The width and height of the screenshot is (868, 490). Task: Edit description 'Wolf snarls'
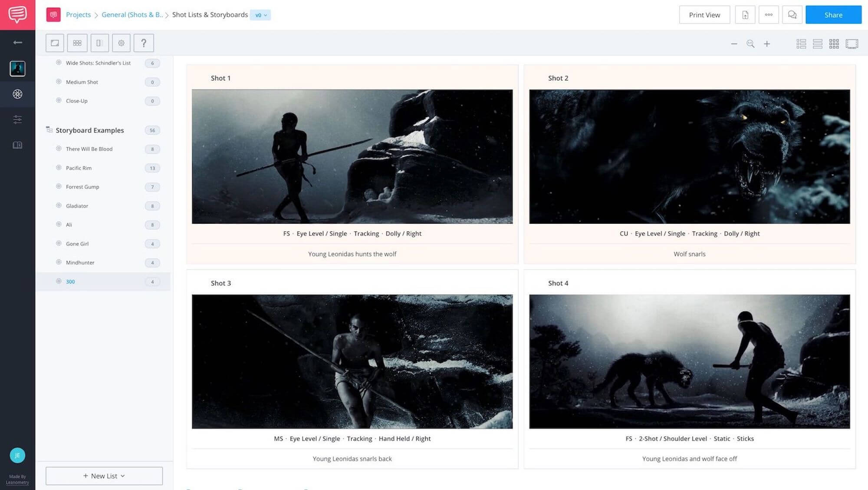pos(689,254)
